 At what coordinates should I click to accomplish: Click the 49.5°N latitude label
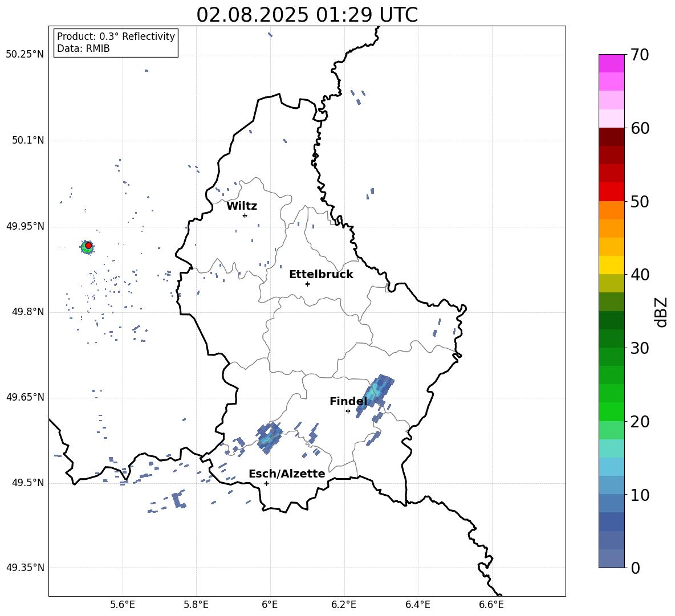click(28, 483)
